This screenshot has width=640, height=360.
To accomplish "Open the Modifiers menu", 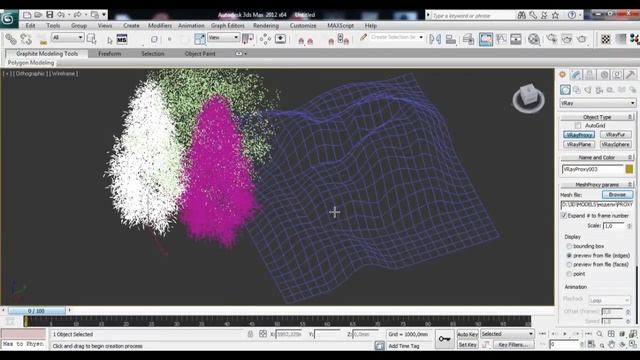I will [160, 25].
